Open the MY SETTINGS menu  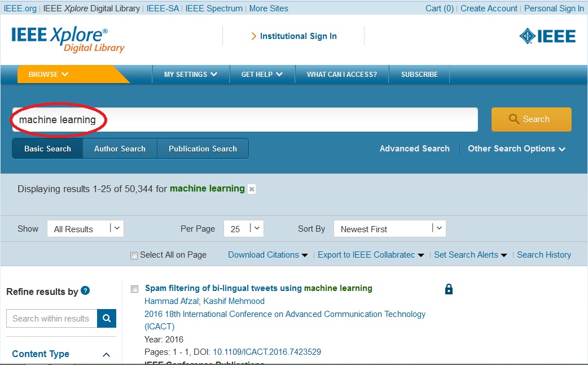[191, 75]
